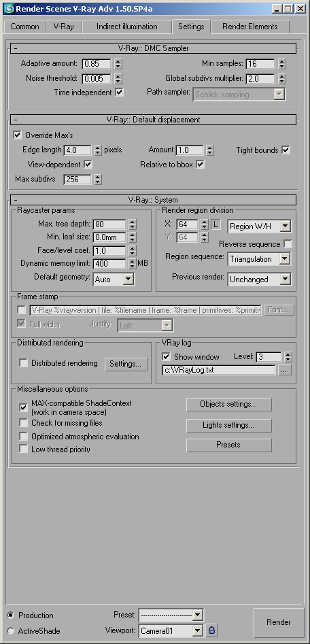This screenshot has width=310, height=644.
Task: Toggle Tight bounds checkbox
Action: pos(286,150)
